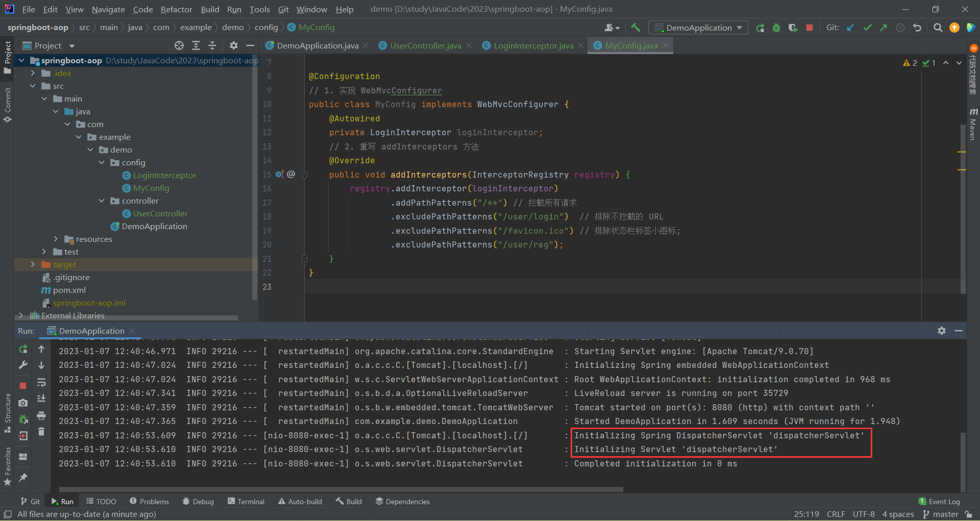980x521 pixels.
Task: Open Project panel settings gear
Action: click(x=234, y=45)
